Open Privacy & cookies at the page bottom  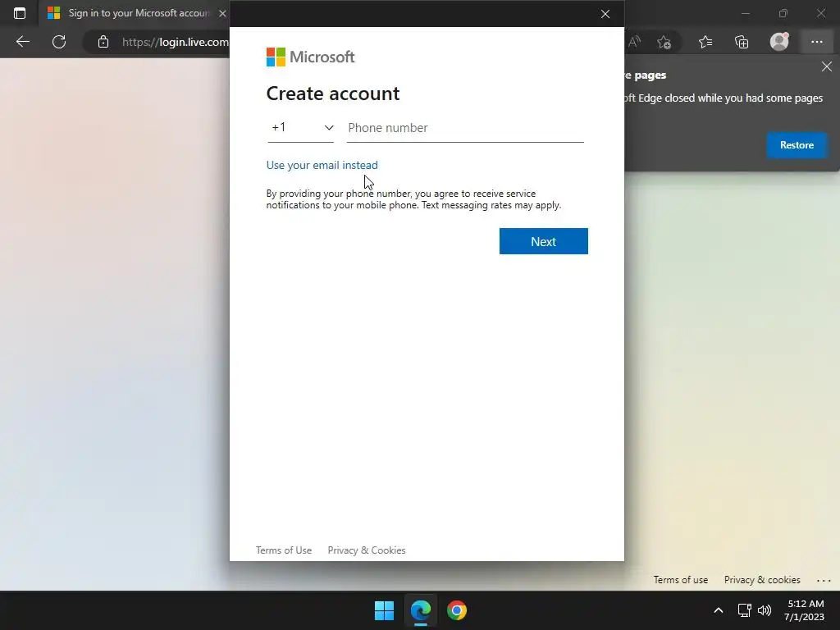(762, 580)
